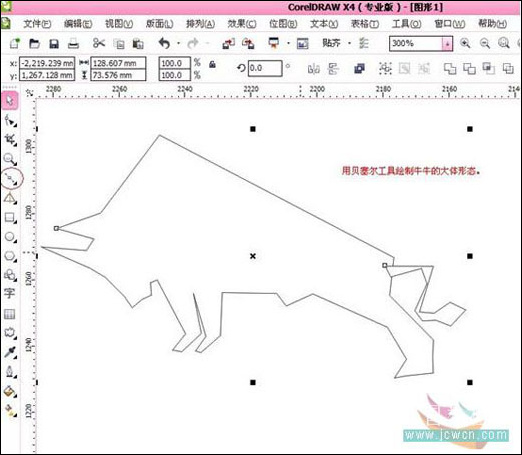The width and height of the screenshot is (522, 455).
Task: Click the Intersect shapes icon
Action: pyautogui.click(x=488, y=68)
